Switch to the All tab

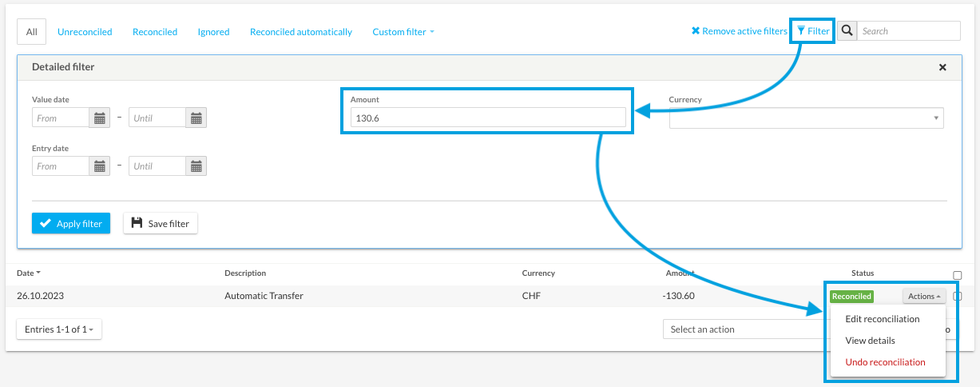(x=32, y=32)
